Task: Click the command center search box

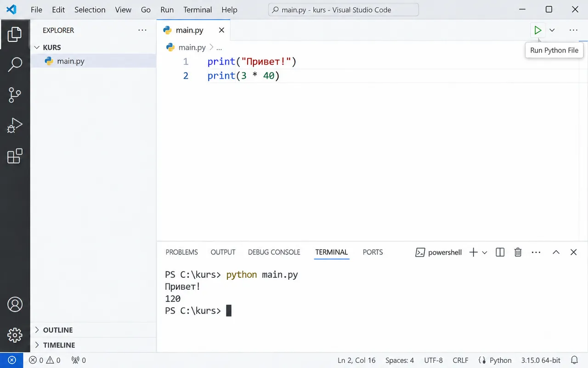Action: [x=344, y=10]
